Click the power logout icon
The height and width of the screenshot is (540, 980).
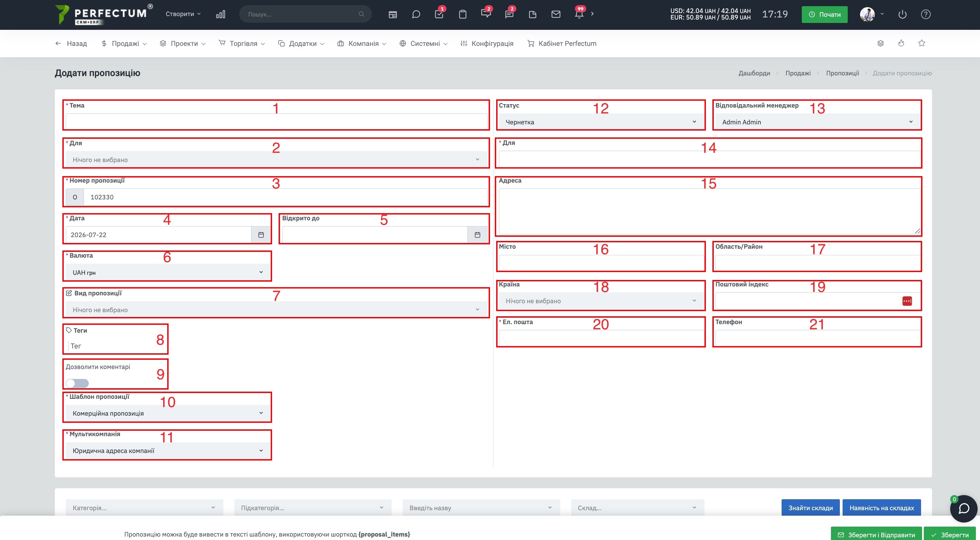point(903,14)
